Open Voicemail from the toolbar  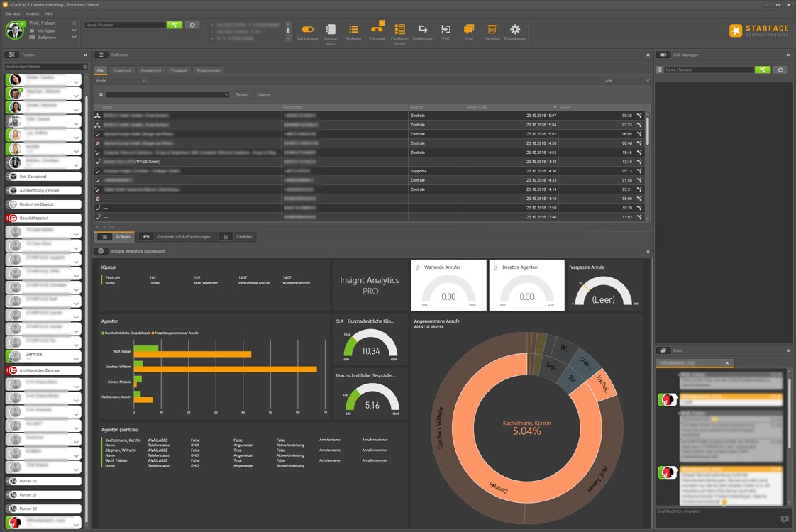[x=377, y=31]
